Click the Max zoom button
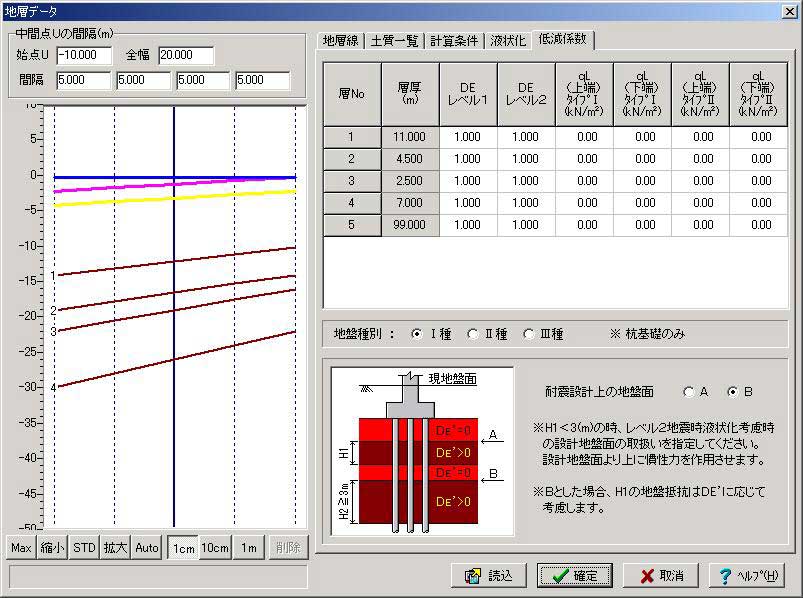Viewport: 803px width, 598px height. pyautogui.click(x=21, y=548)
